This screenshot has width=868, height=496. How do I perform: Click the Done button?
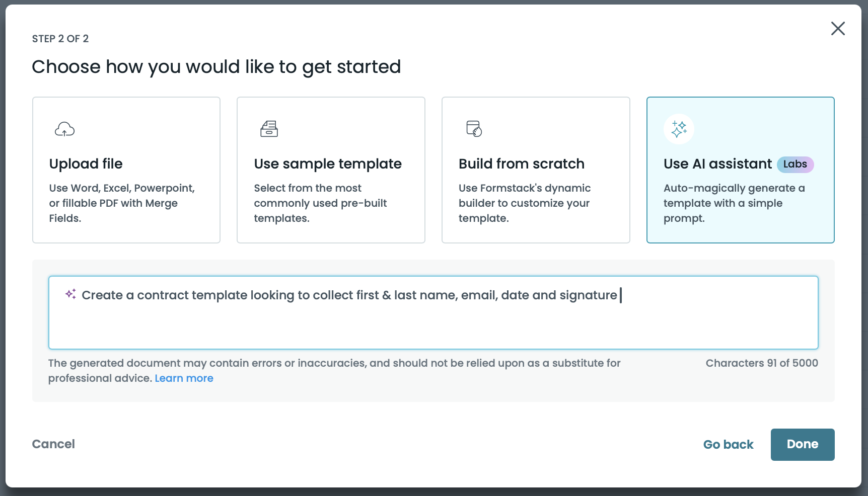coord(802,444)
